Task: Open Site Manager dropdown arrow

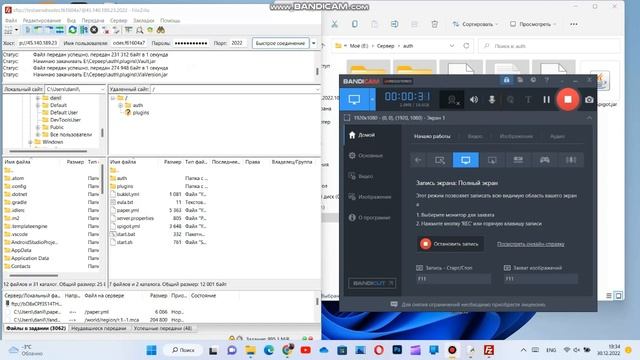Action: 16,30
